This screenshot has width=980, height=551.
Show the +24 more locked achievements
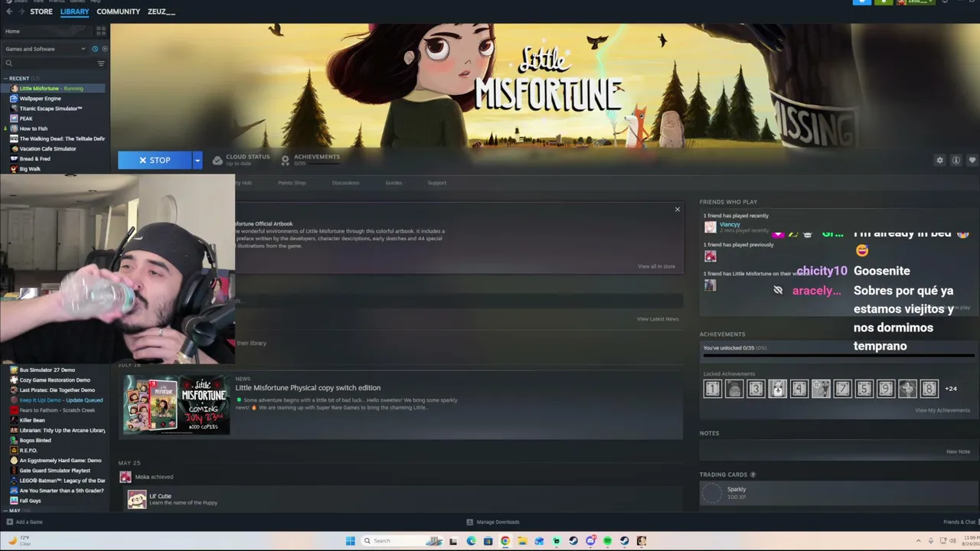[951, 389]
